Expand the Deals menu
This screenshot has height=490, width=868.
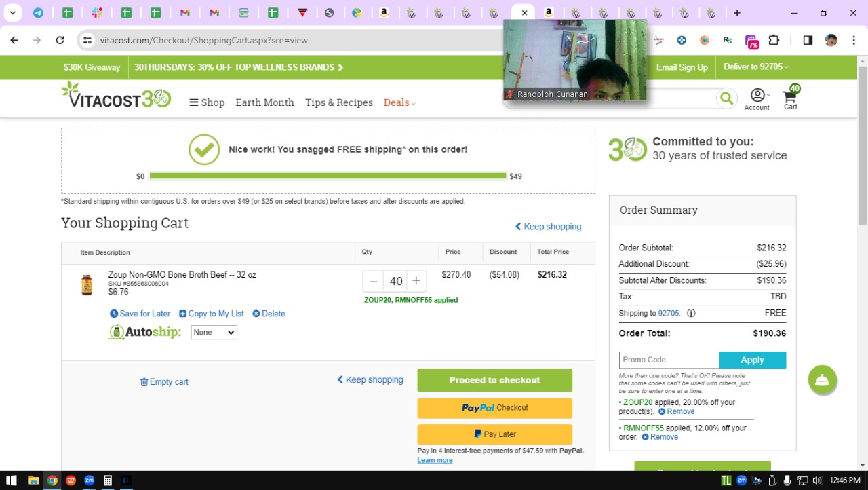point(399,102)
